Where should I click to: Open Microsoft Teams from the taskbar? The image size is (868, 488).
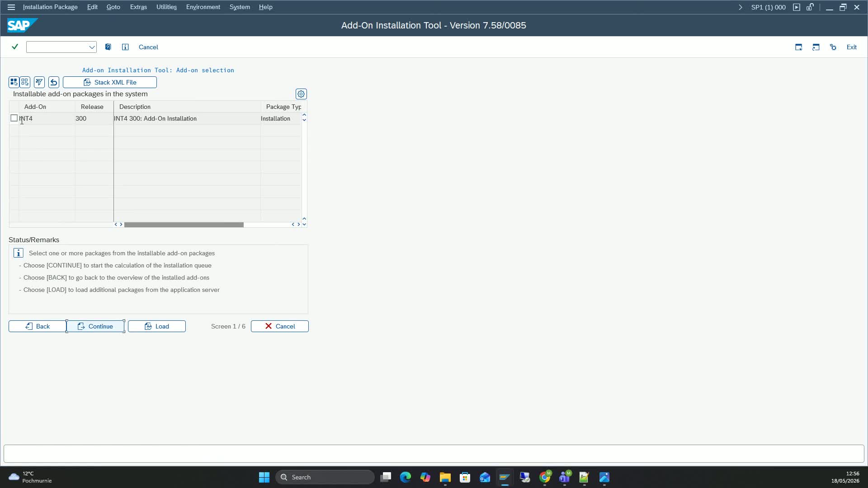click(565, 477)
